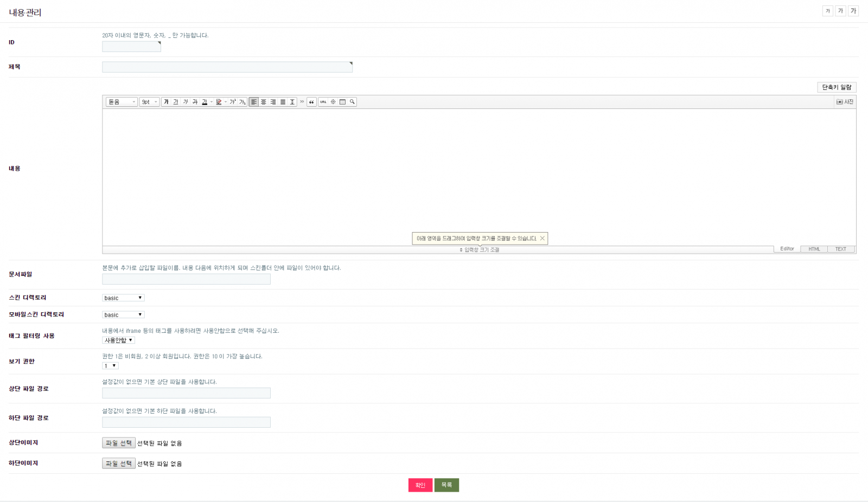The image size is (868, 502).
Task: Click the green 목록 list button
Action: click(446, 485)
